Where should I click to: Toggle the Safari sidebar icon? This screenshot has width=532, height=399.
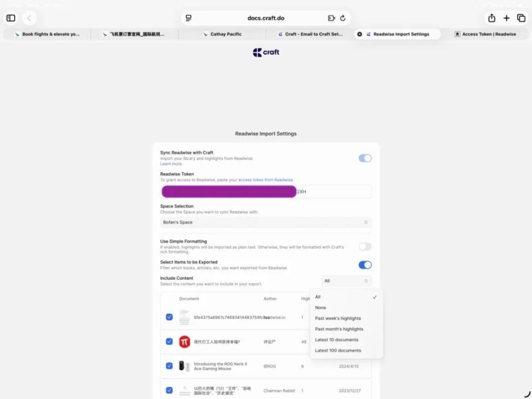11,18
